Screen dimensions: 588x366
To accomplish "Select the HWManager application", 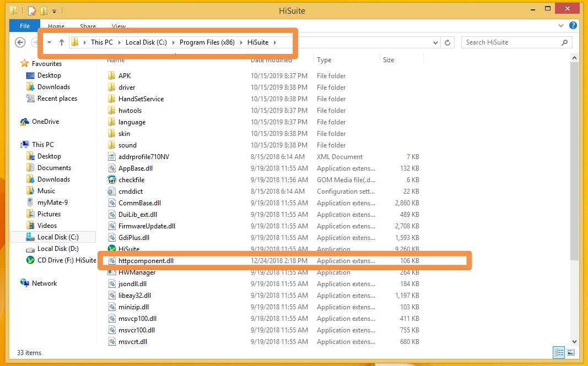I will click(137, 273).
